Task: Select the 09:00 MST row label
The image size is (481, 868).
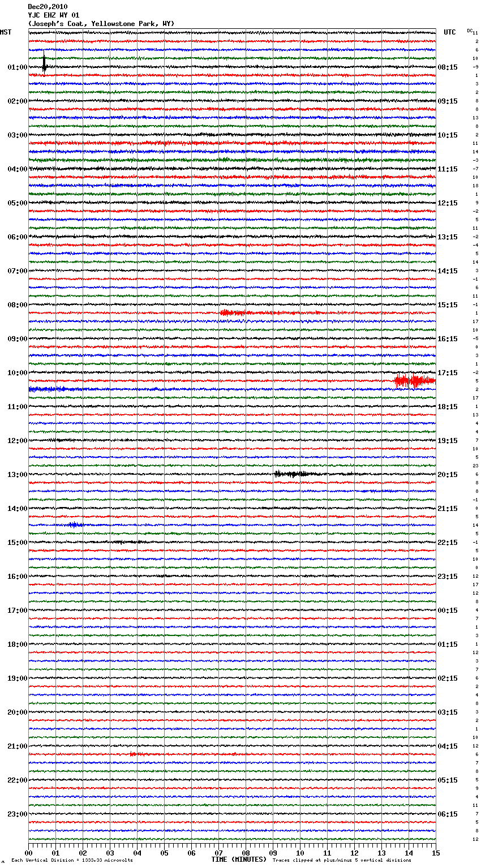Action: coord(17,339)
